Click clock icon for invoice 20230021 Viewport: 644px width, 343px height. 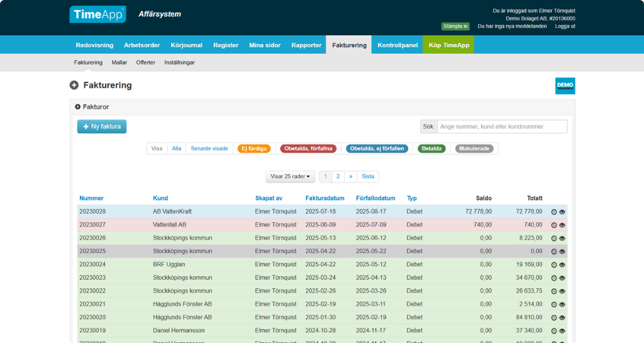point(553,305)
